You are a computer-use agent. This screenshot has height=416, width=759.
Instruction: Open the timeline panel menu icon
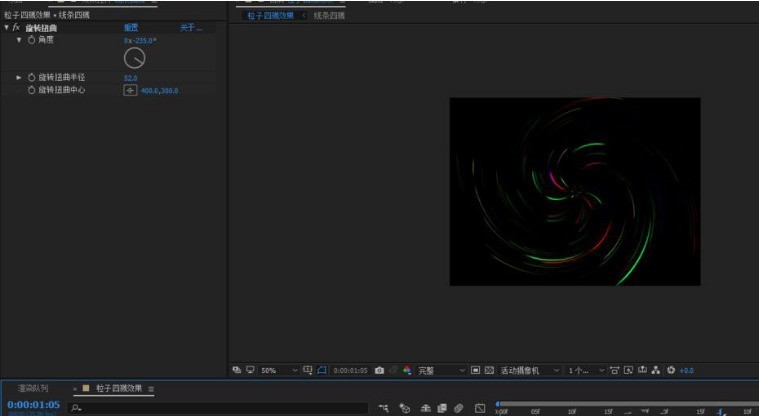151,389
